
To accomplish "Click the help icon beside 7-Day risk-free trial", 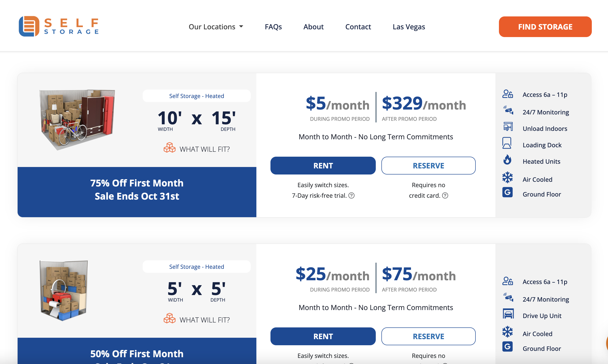I will 351,196.
